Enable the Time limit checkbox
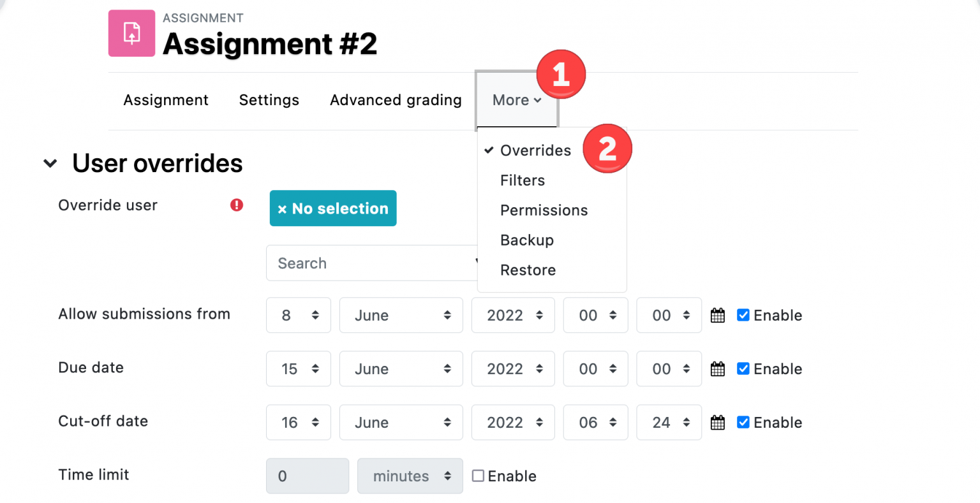This screenshot has width=980, height=503. [478, 476]
